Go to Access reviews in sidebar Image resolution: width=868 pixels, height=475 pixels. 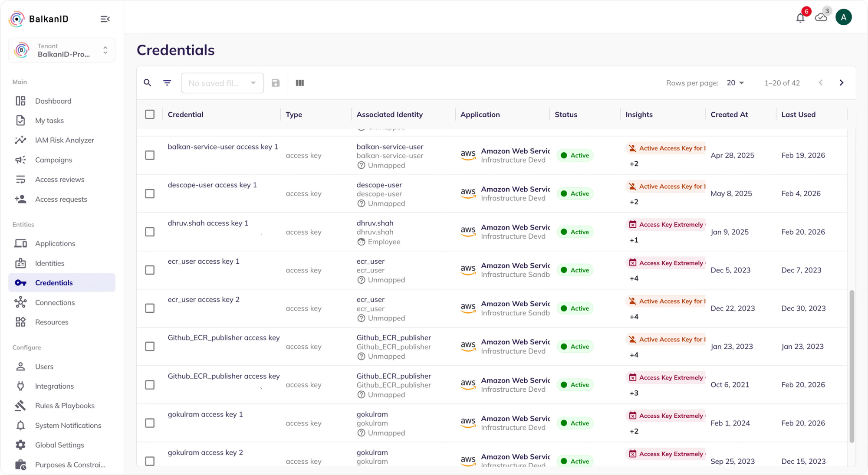pyautogui.click(x=59, y=180)
